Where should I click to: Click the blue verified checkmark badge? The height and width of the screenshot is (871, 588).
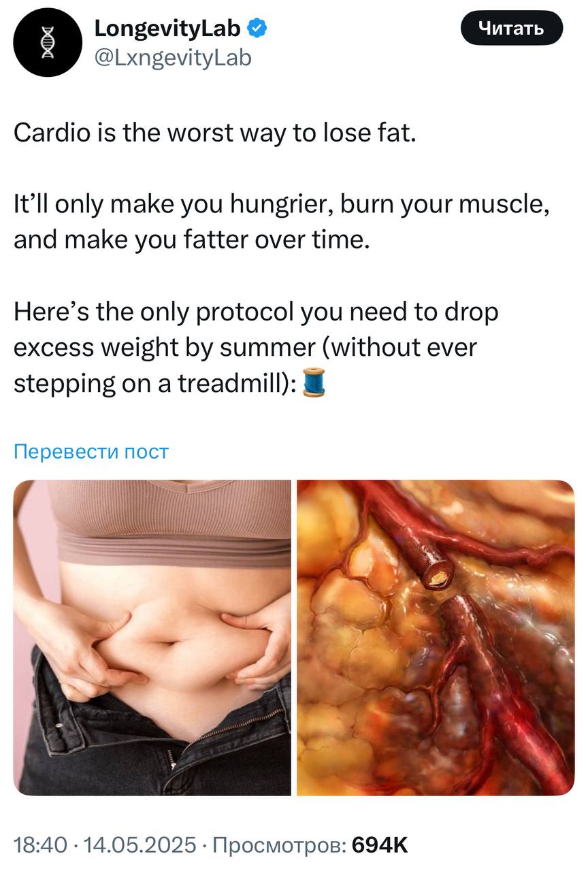[257, 29]
